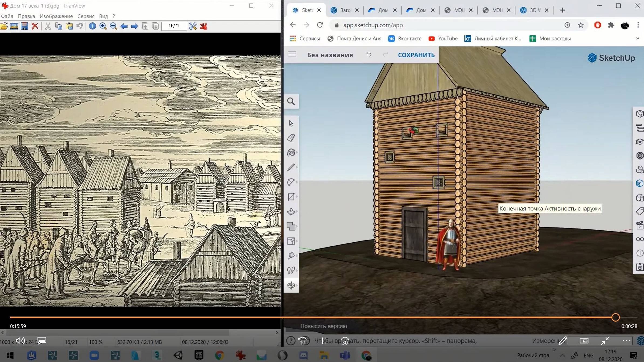Select the Orbit tool
This screenshot has height=362, width=644.
point(291,285)
